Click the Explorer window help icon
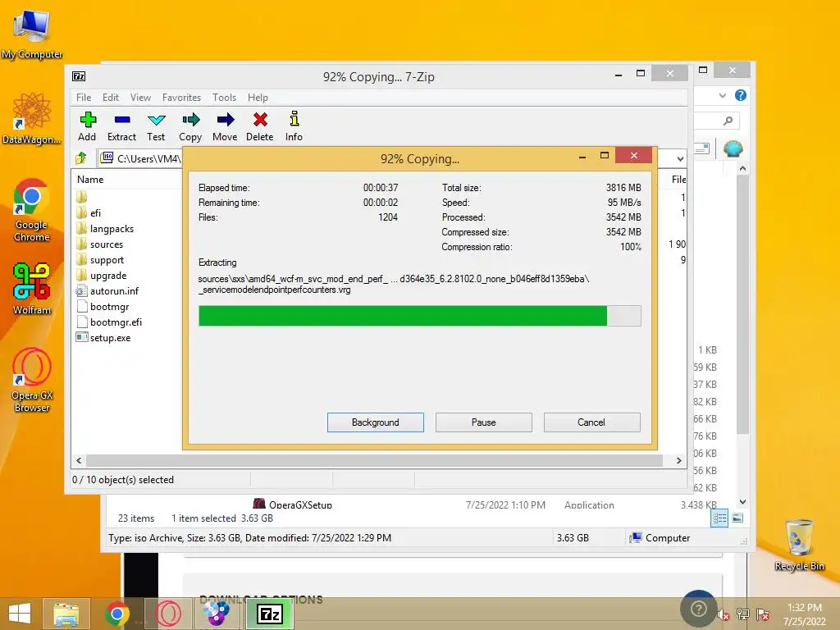 (741, 95)
